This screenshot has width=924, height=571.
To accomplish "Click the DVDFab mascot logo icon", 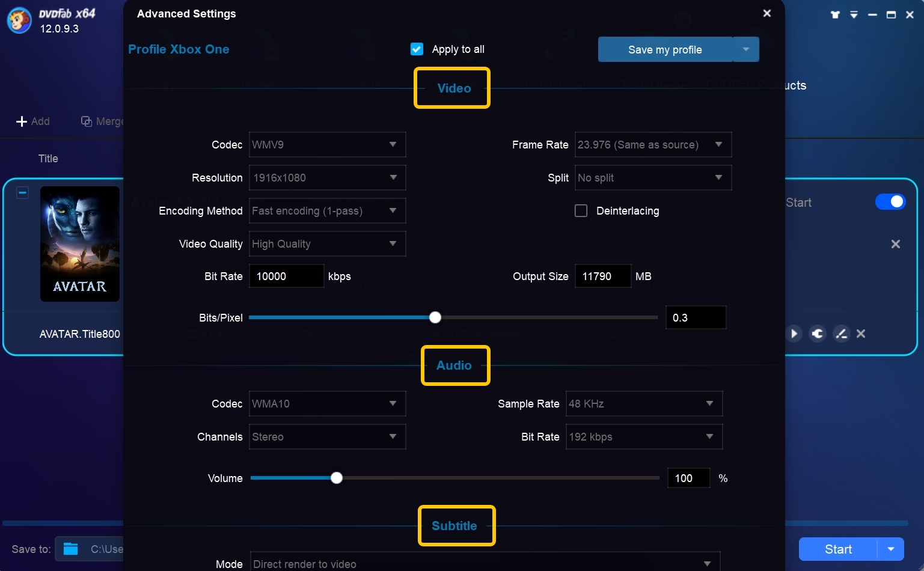I will coord(19,20).
